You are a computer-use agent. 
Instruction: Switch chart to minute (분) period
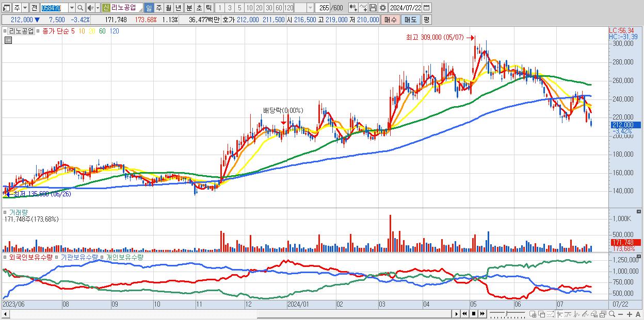click(x=189, y=8)
